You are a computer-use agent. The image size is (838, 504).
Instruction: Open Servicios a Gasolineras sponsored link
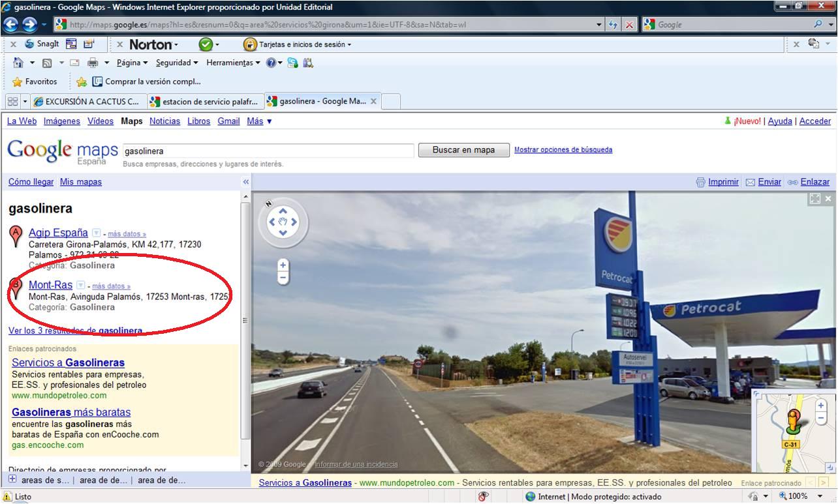(x=68, y=363)
